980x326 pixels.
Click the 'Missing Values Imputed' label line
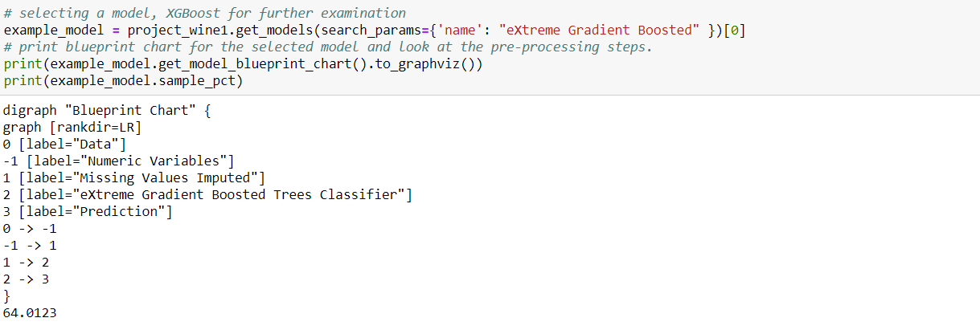coord(133,177)
